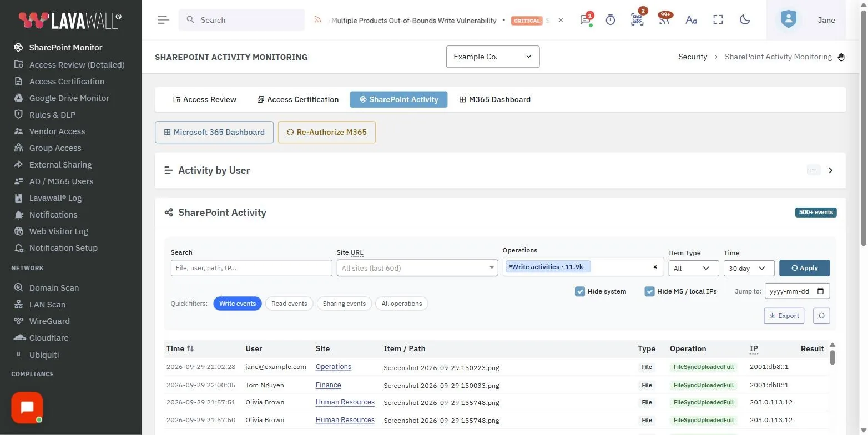Click the refresh icon next to Export
868x435 pixels.
(x=821, y=316)
